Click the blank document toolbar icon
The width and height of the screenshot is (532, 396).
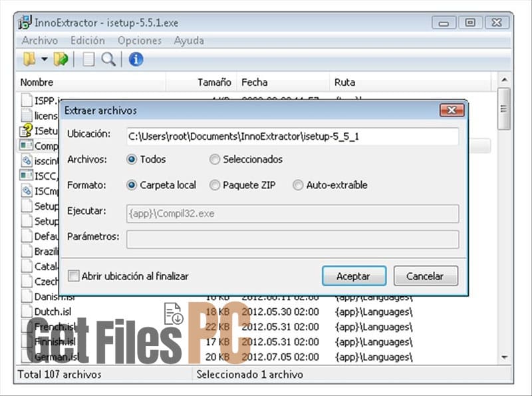click(88, 59)
